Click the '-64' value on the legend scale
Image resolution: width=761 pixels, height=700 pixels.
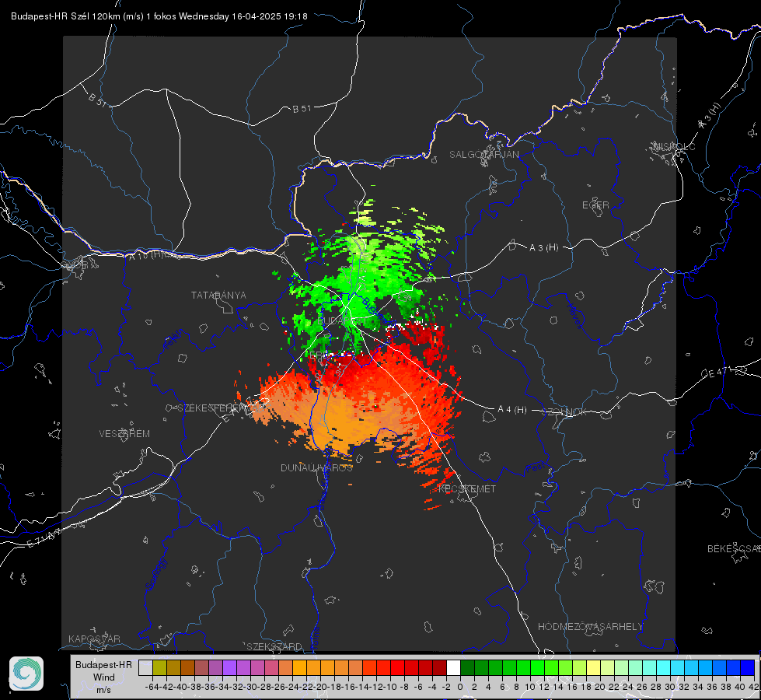click(152, 687)
